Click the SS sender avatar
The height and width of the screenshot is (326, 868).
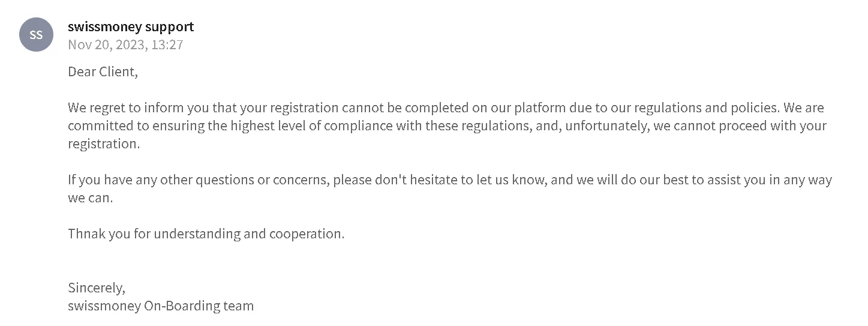37,34
